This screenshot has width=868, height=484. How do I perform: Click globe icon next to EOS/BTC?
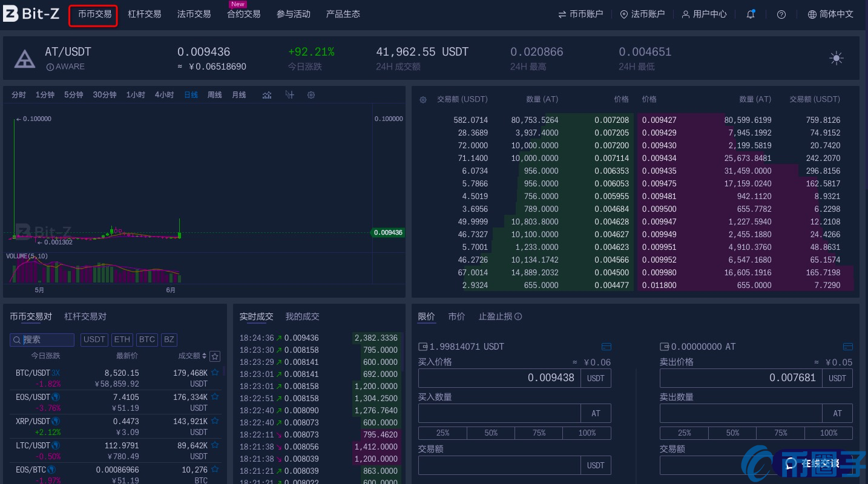tap(52, 469)
